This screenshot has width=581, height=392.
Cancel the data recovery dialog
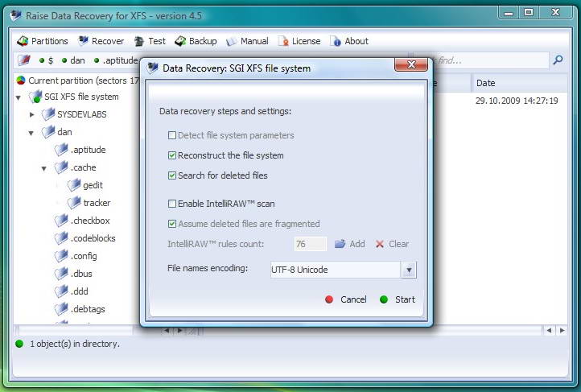click(x=346, y=299)
